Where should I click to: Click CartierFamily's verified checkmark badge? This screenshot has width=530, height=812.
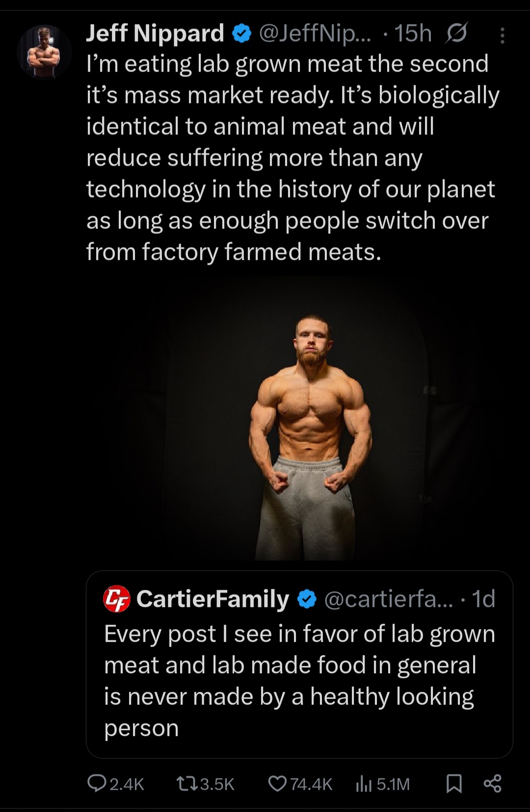point(307,599)
